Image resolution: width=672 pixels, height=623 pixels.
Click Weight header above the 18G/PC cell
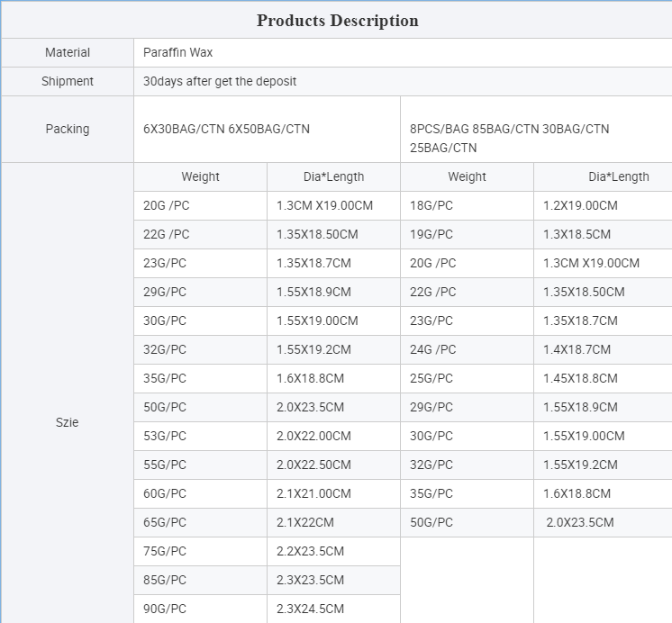point(467,176)
